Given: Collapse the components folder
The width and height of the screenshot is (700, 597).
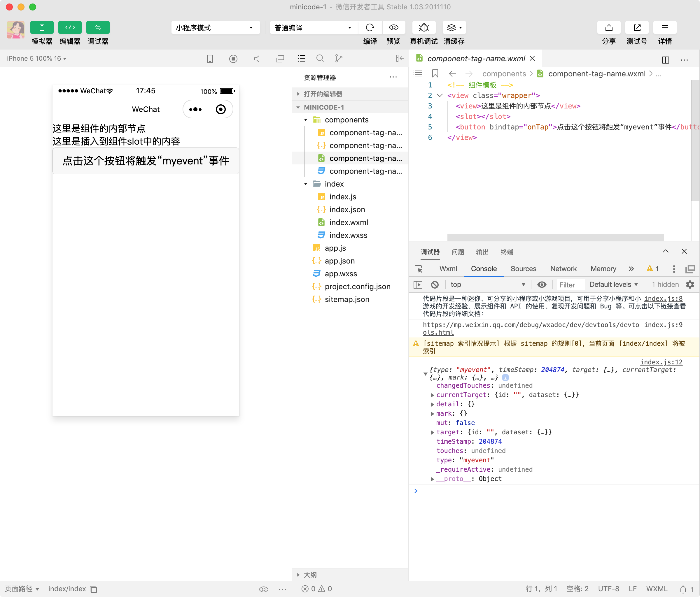Looking at the screenshot, I should pos(306,120).
